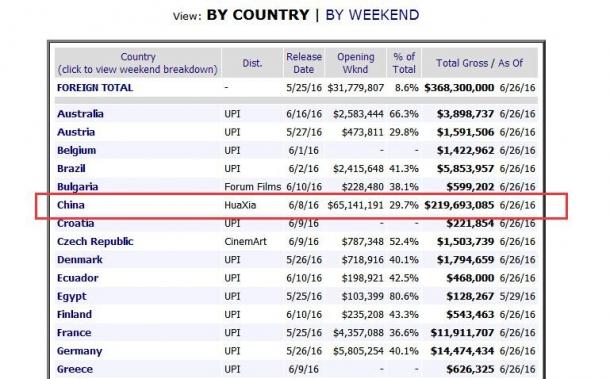Open the Germany country link
Image resolution: width=610 pixels, height=379 pixels.
pos(79,351)
